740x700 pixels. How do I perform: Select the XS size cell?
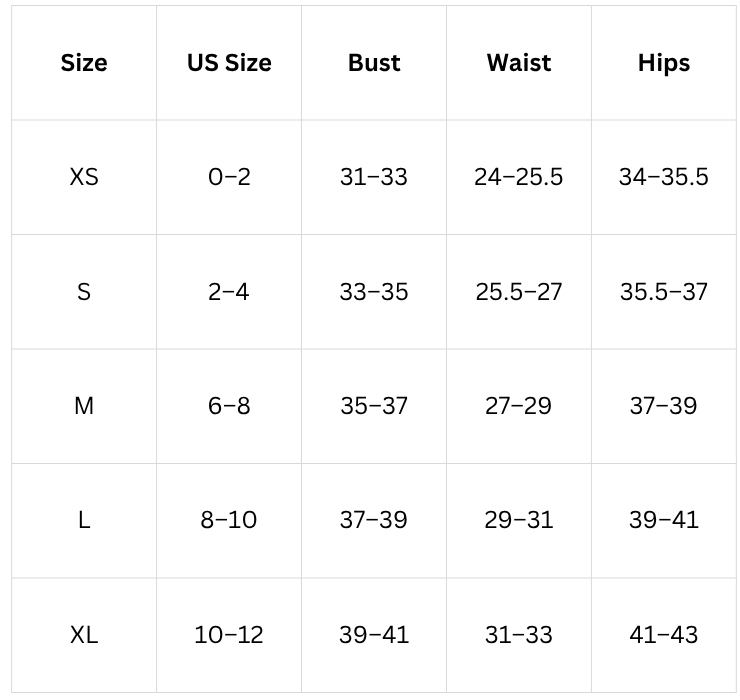coord(84,177)
